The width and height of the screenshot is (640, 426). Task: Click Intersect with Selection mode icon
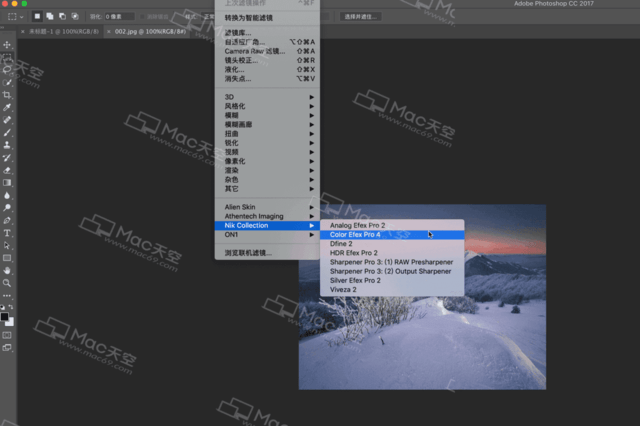(x=75, y=16)
